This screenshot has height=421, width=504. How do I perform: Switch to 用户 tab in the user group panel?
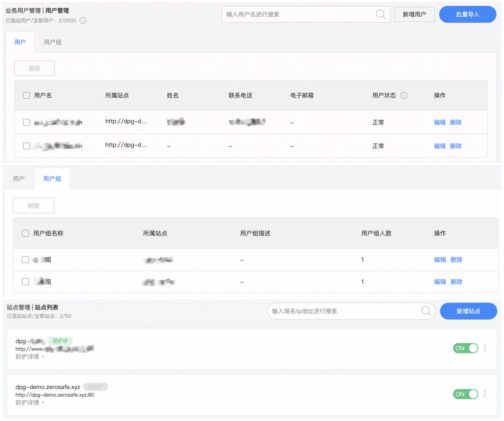19,179
